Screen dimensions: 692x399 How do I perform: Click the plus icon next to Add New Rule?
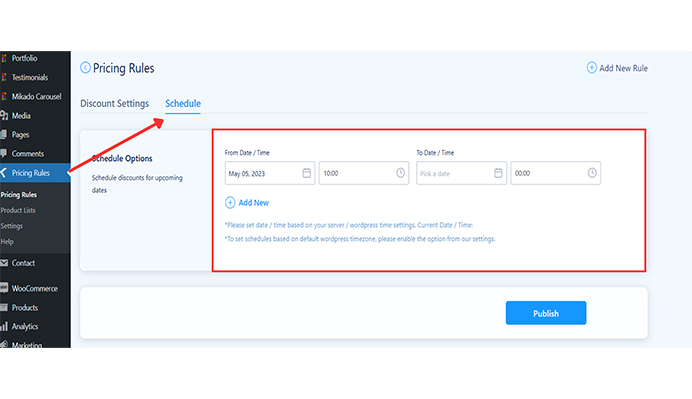591,68
